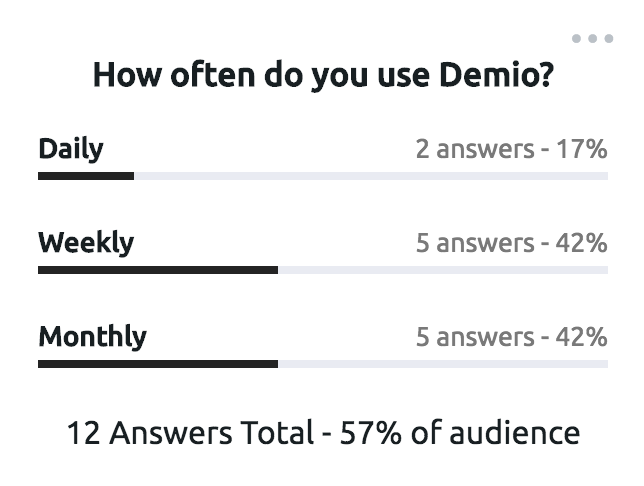Click Weekly's '5 answers - 42%' result text

pyautogui.click(x=511, y=243)
